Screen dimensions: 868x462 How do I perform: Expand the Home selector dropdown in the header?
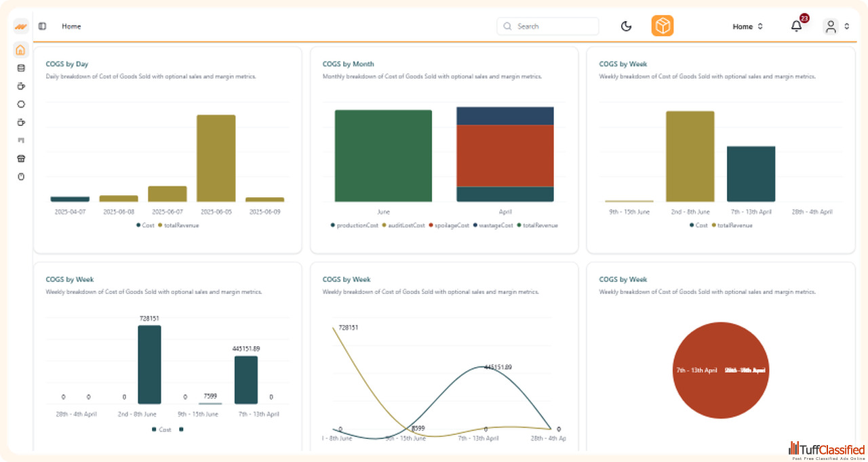(747, 26)
